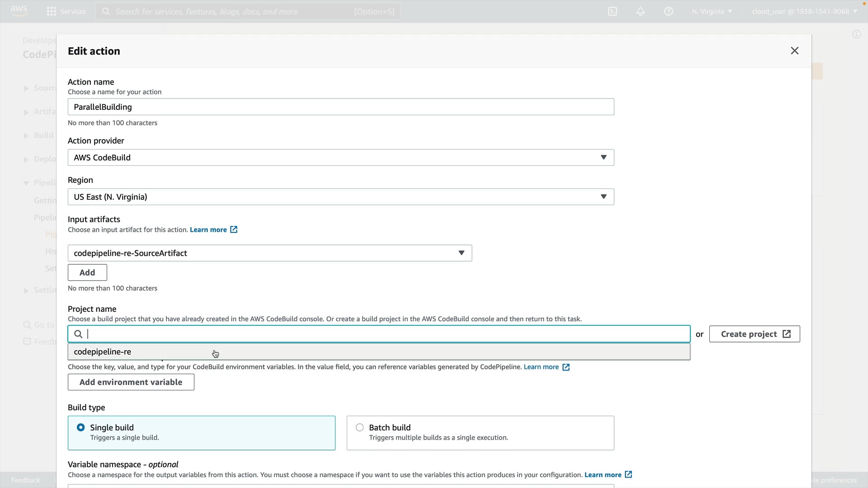Screen dimensions: 868x488
Task: Expand the Action provider dropdown
Action: click(341, 157)
